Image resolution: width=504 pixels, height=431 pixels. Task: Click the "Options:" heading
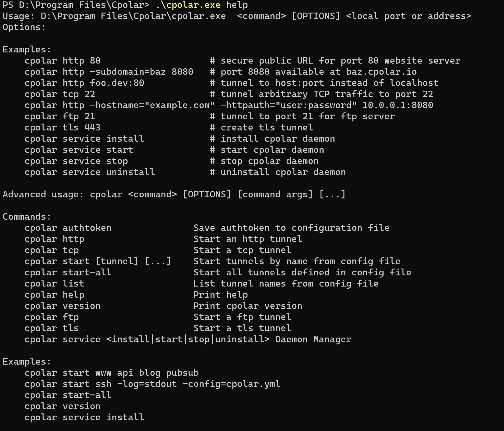[x=24, y=27]
